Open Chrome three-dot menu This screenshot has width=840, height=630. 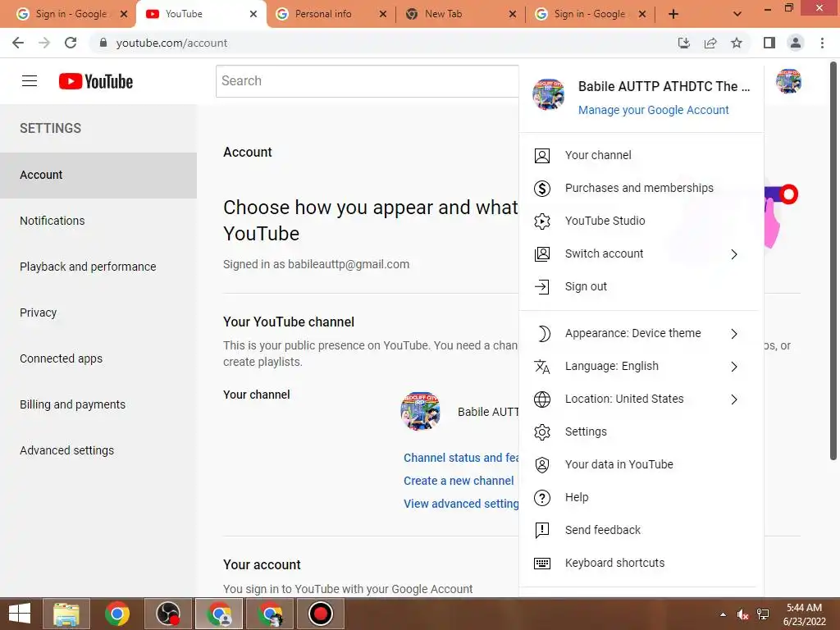(x=822, y=43)
